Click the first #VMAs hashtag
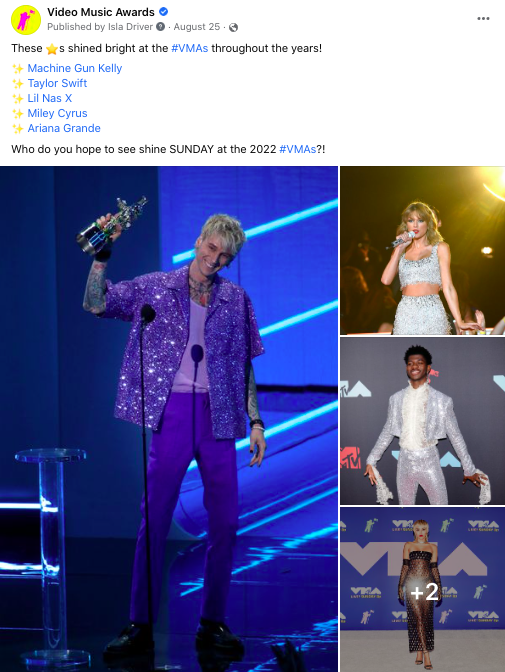 [189, 48]
